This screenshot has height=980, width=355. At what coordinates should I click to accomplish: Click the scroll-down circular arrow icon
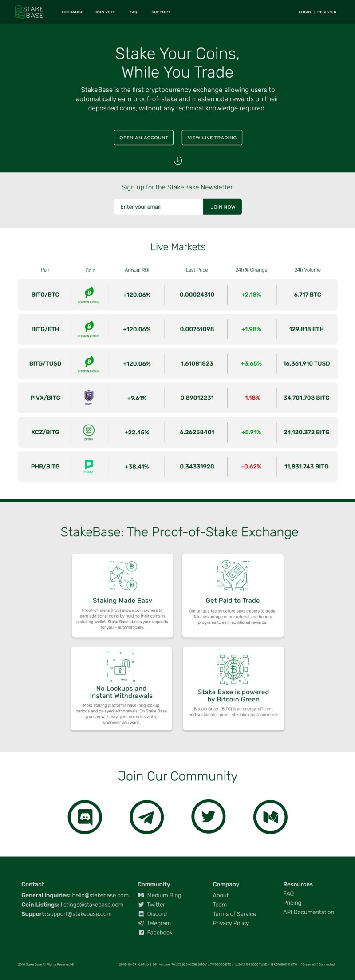(178, 161)
